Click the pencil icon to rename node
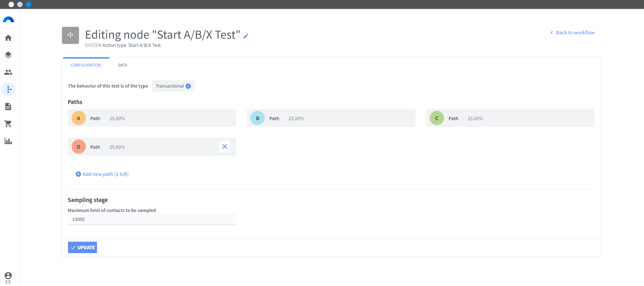This screenshot has height=286, width=644. (246, 36)
